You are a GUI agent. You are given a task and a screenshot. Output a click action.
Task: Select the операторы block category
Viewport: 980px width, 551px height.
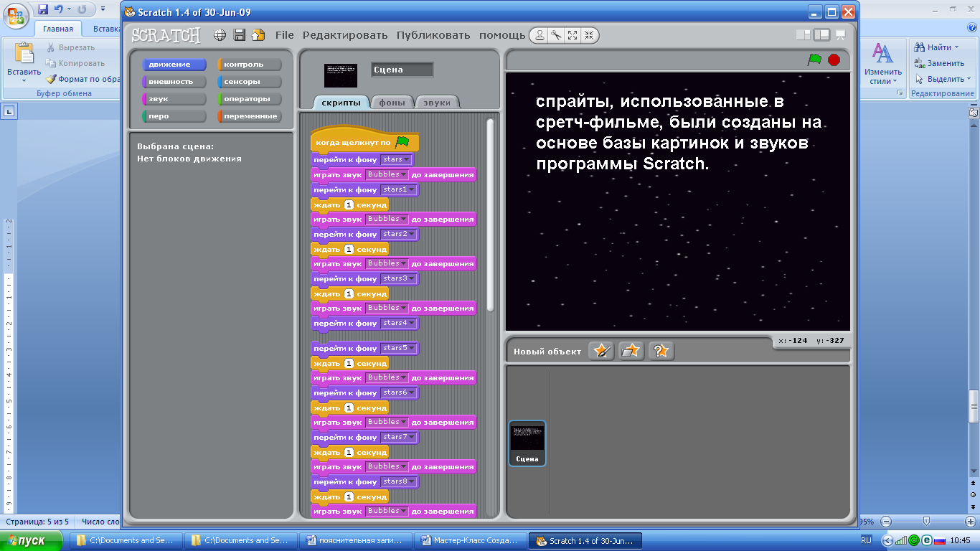(250, 99)
